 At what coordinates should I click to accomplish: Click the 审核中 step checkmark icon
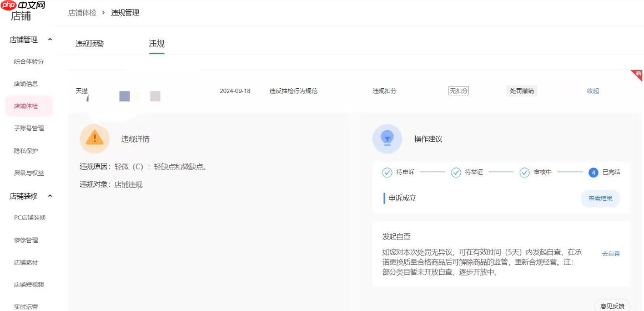click(525, 172)
